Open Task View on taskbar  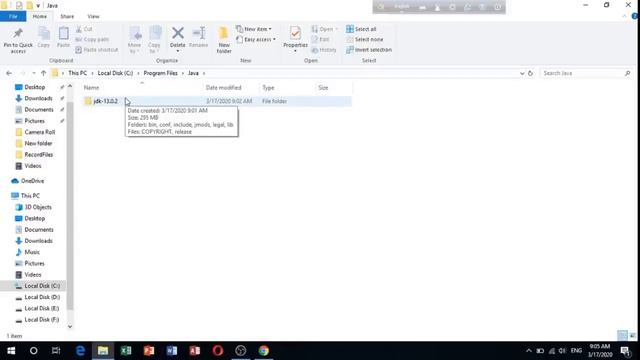pyautogui.click(x=56, y=351)
